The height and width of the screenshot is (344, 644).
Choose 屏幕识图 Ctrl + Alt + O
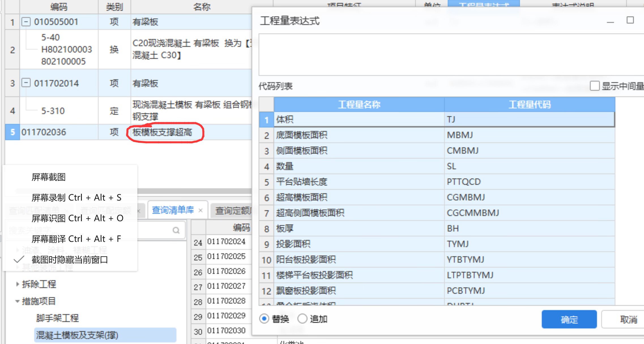77,218
